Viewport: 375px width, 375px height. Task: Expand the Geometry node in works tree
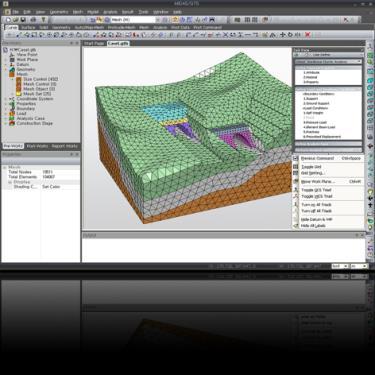pyautogui.click(x=6, y=70)
